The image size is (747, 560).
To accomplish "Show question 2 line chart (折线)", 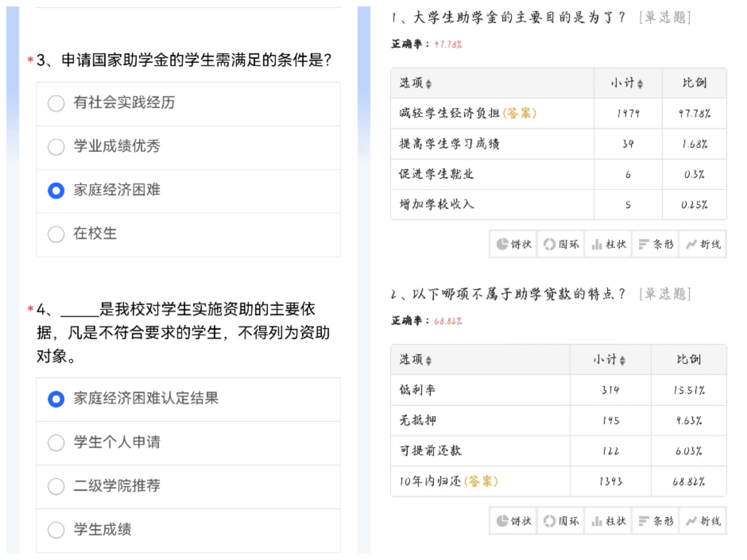I will [703, 521].
